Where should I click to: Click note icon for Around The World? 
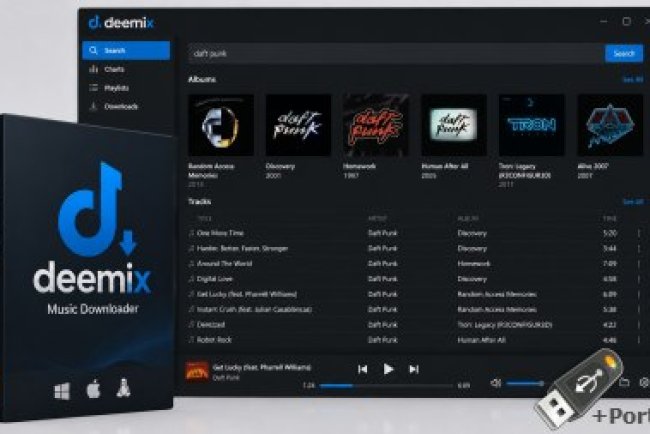click(192, 264)
